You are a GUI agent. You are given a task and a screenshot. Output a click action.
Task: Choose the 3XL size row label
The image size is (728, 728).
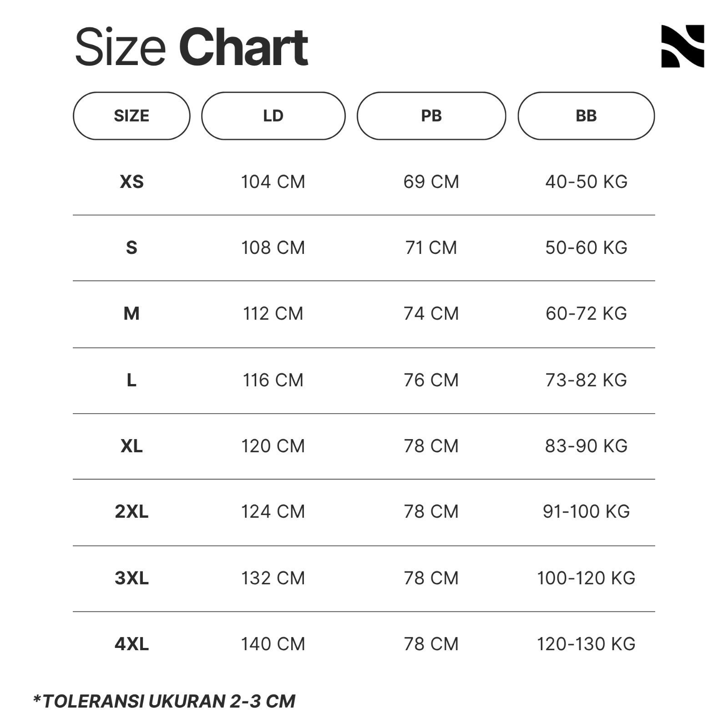131,578
